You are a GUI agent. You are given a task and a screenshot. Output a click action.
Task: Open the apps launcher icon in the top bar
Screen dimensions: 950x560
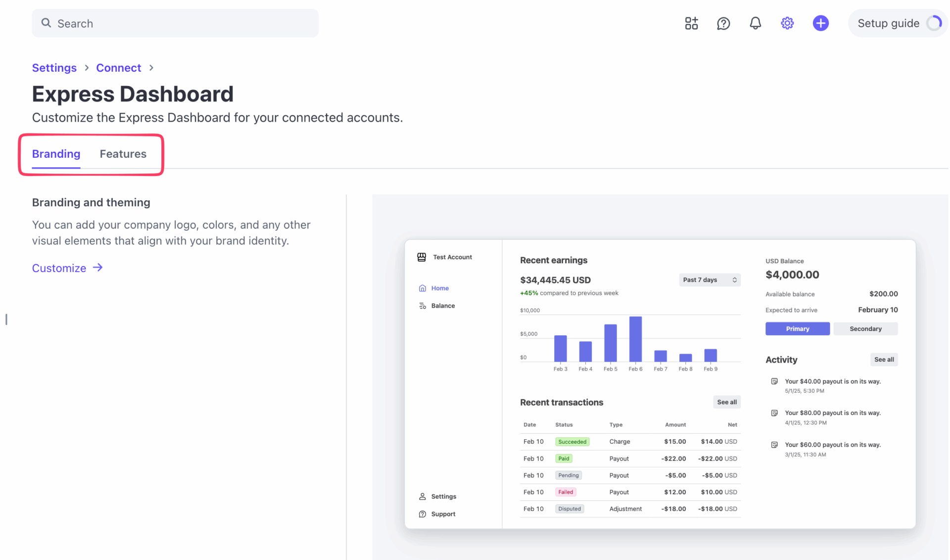tap(691, 23)
